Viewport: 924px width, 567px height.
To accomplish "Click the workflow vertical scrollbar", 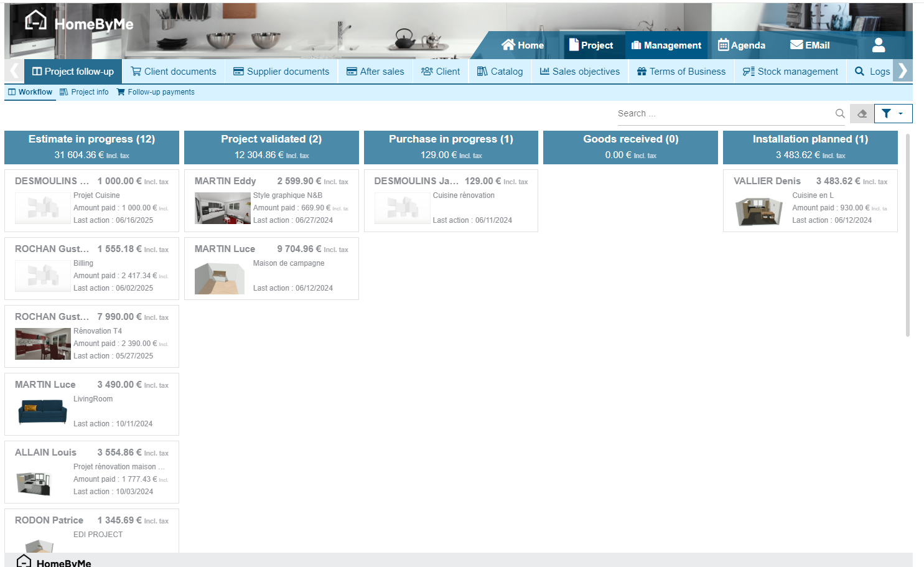I will click(x=908, y=237).
